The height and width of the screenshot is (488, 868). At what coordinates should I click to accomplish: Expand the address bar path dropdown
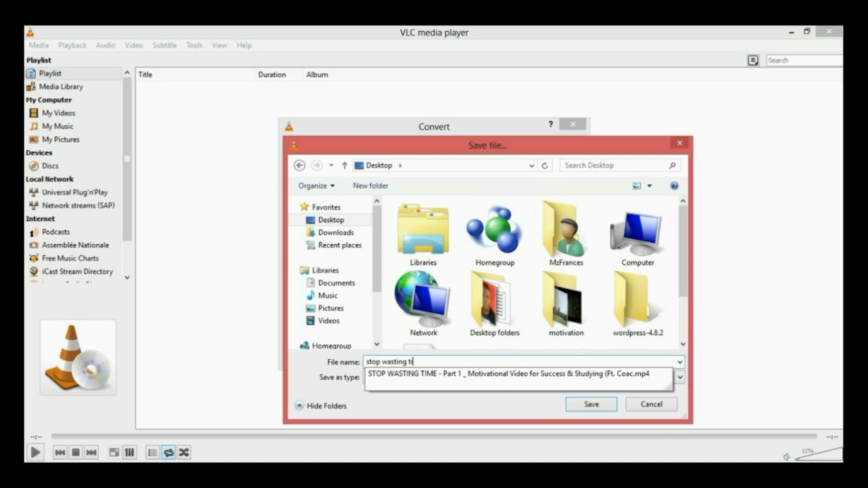pyautogui.click(x=532, y=165)
